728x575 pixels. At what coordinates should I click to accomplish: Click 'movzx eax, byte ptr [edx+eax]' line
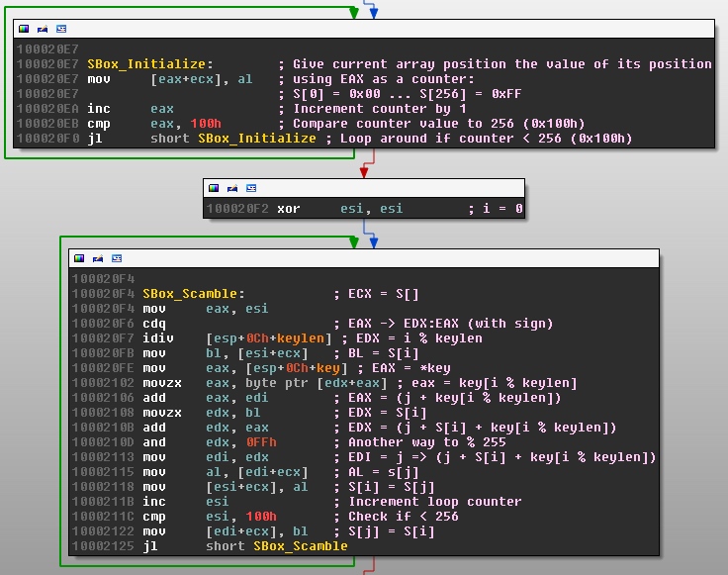[x=265, y=383]
